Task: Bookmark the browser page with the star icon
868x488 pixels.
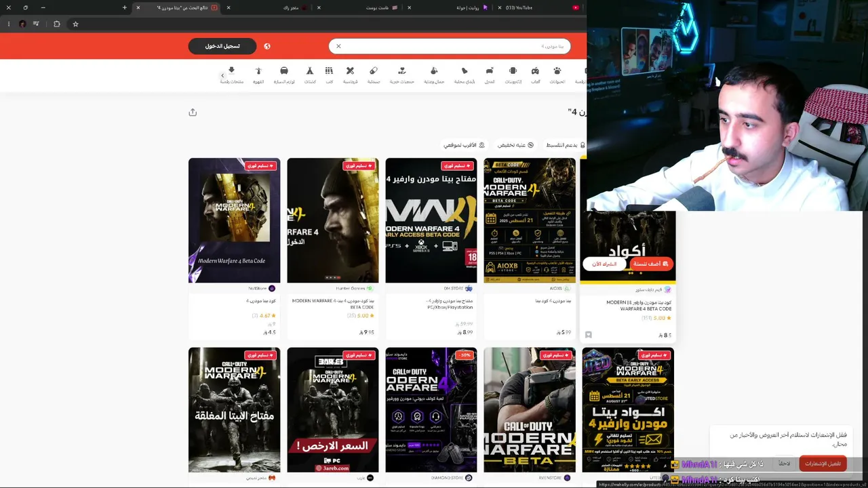Action: [x=75, y=24]
